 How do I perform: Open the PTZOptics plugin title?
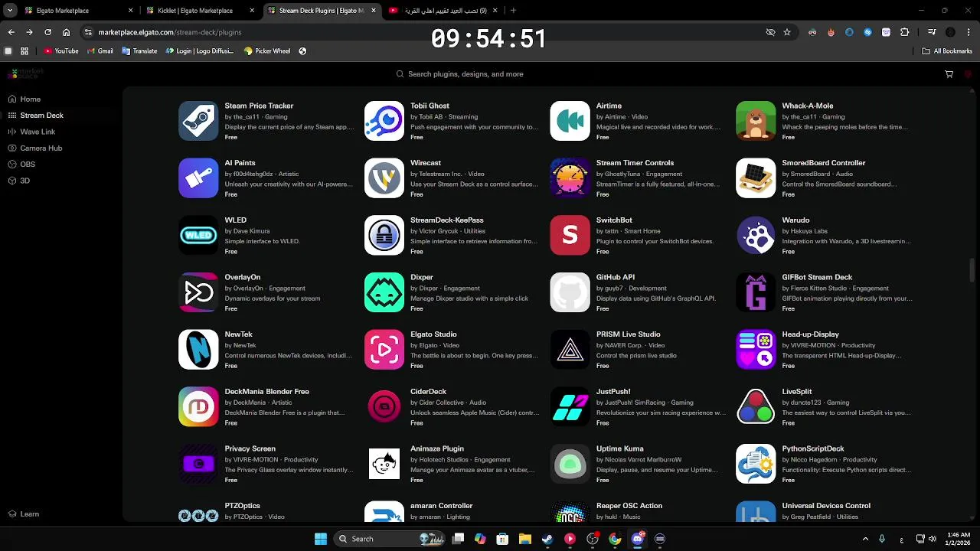[242, 506]
